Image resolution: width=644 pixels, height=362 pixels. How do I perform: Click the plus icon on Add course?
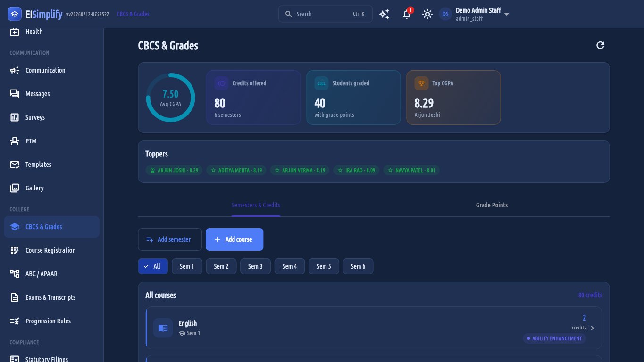coord(217,239)
